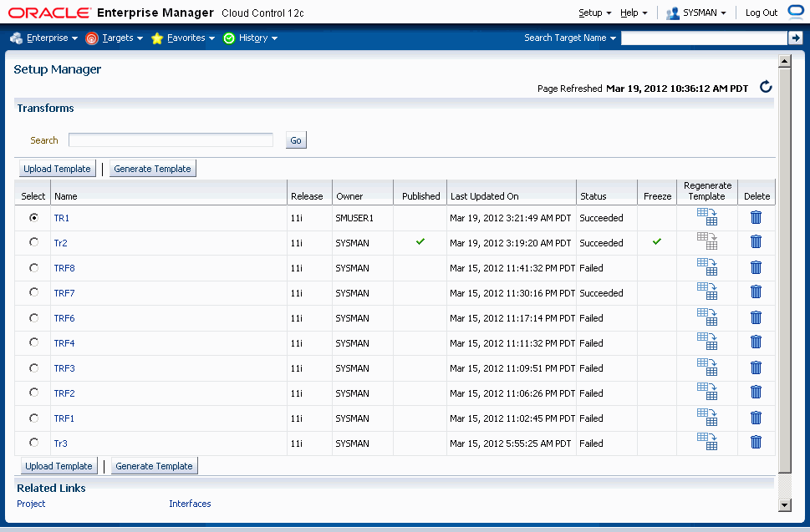Viewport: 810px width, 532px height.
Task: Delete the TRF3 transform
Action: (756, 367)
